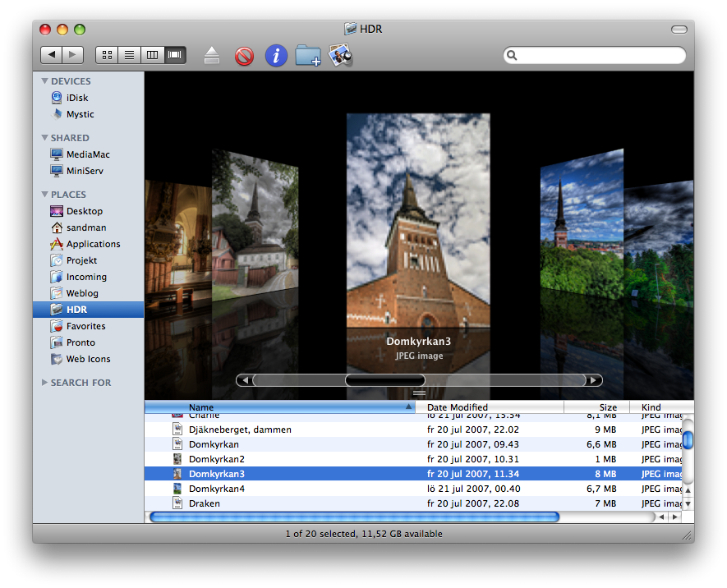Select Domkyrkan4 file in the list
The width and height of the screenshot is (727, 588).
(x=217, y=489)
